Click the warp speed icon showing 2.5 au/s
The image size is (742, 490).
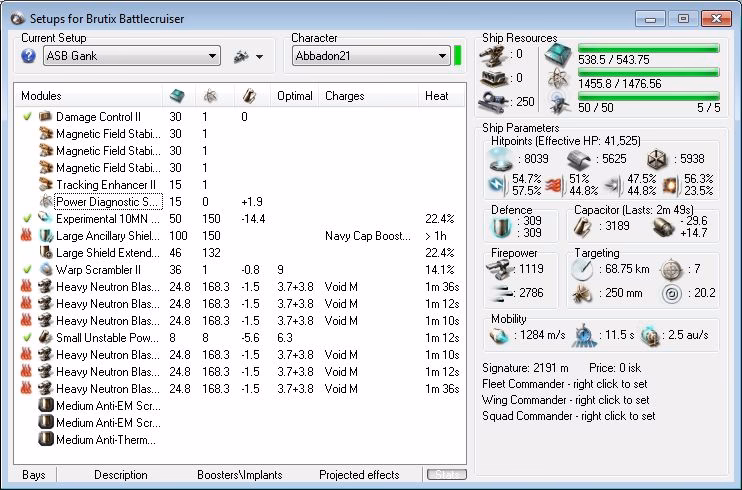(651, 335)
